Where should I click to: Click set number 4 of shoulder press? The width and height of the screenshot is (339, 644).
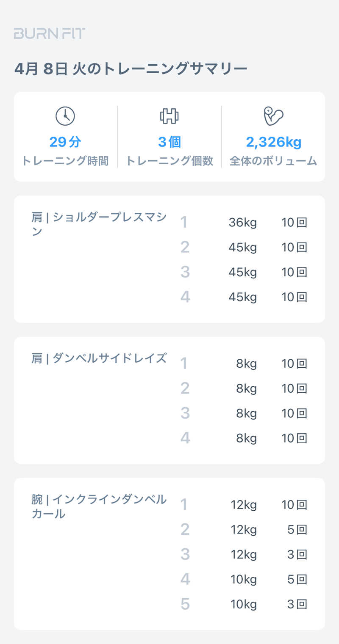pos(185,297)
